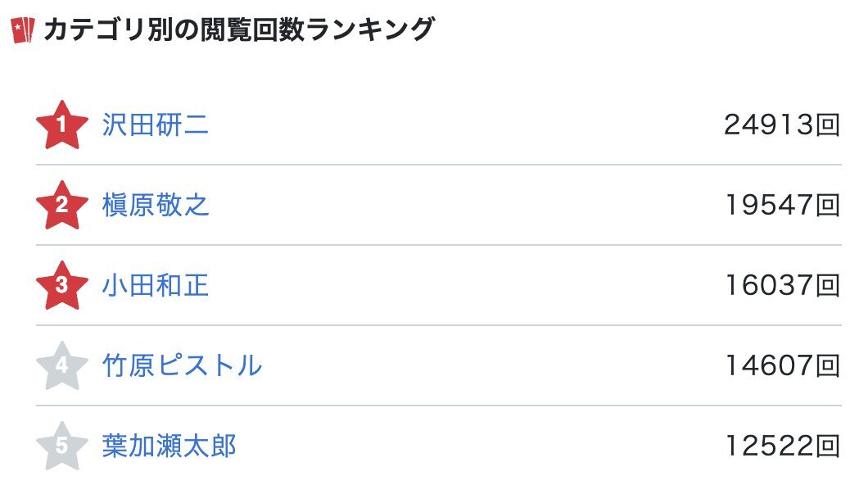Click the red rank 1 star icon
Screen dimensions: 868x485
click(x=62, y=125)
